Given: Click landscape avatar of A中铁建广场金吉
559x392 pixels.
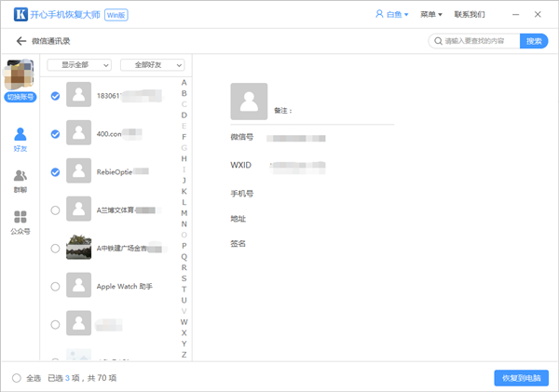Looking at the screenshot, I should (79, 247).
